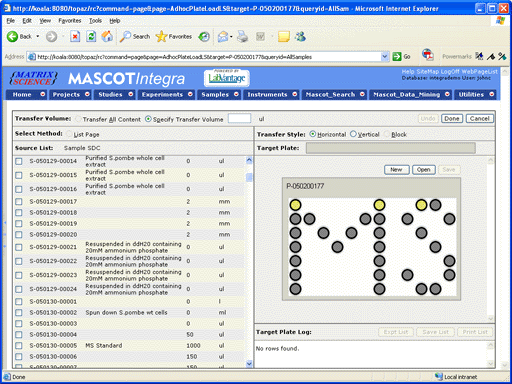Click the transfer volume input field
The image size is (512, 384).
(x=239, y=118)
